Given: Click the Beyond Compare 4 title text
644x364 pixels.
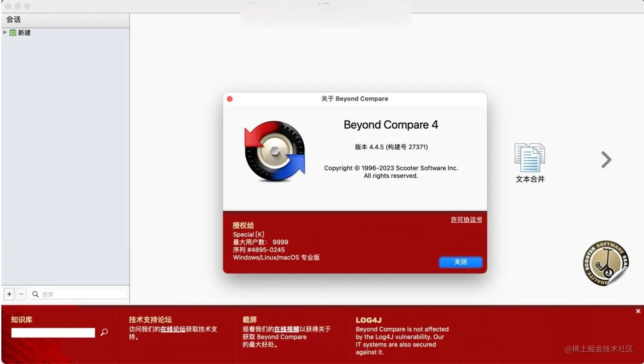Looking at the screenshot, I should [x=391, y=125].
